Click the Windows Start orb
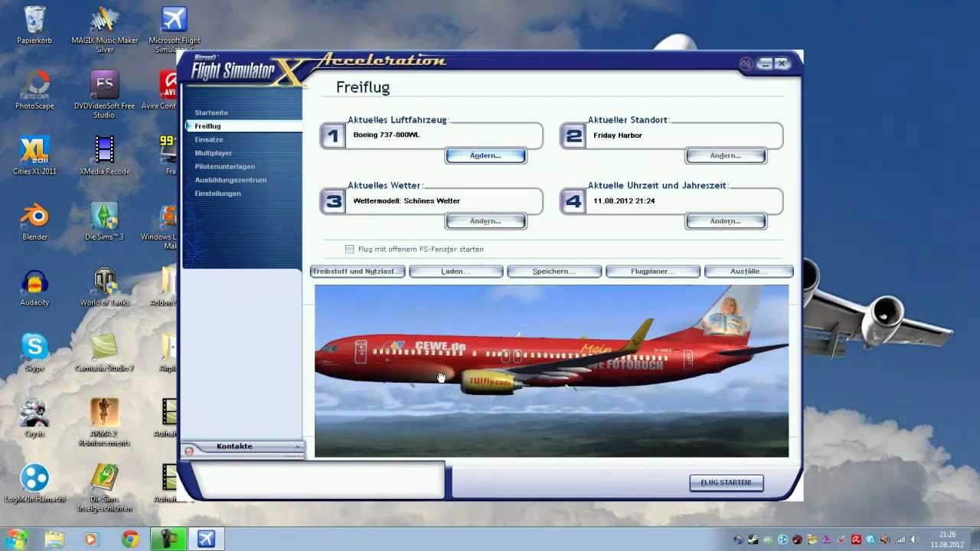This screenshot has height=551, width=980. coord(17,539)
